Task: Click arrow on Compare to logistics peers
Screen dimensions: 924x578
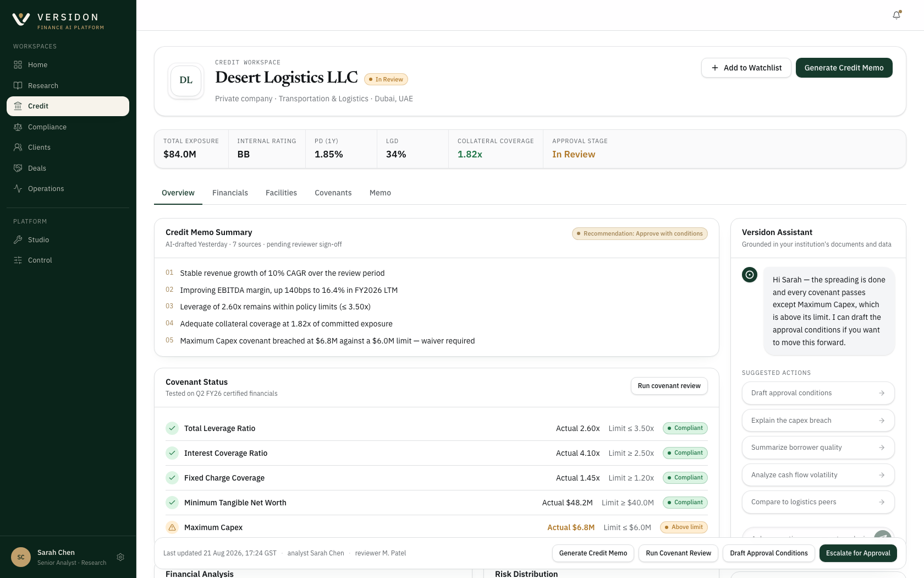Action: pyautogui.click(x=882, y=502)
